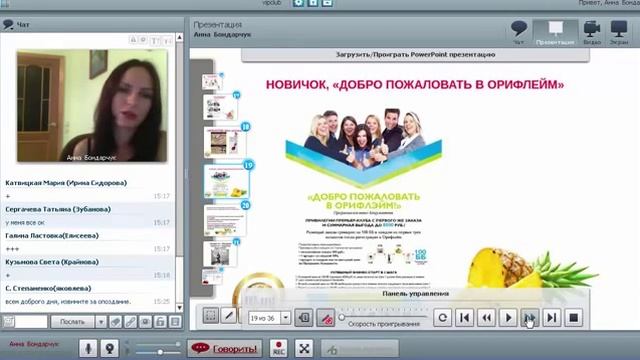Open the slide number dropdown

286,318
